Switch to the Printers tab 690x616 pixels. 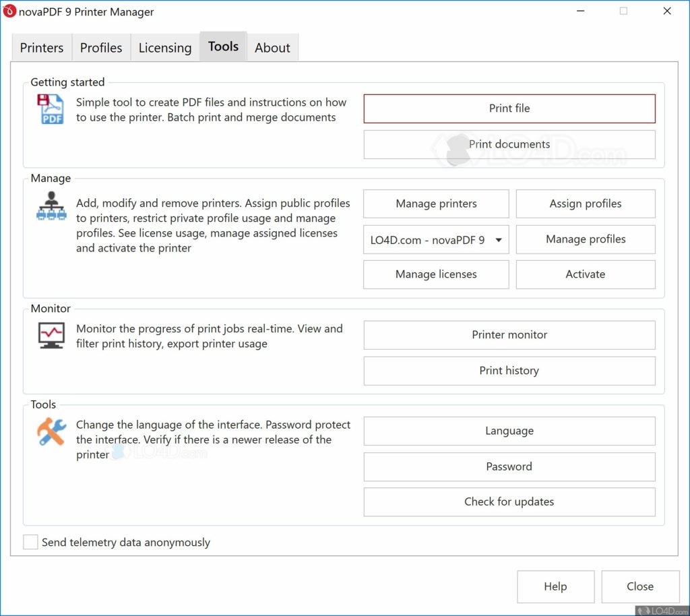(42, 48)
